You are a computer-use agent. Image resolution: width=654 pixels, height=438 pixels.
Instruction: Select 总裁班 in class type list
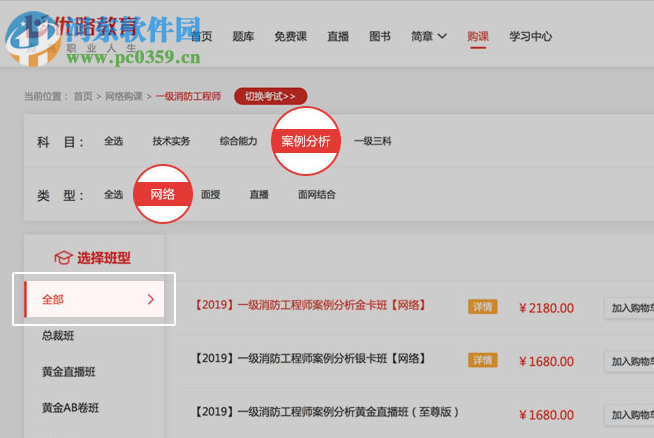[58, 336]
